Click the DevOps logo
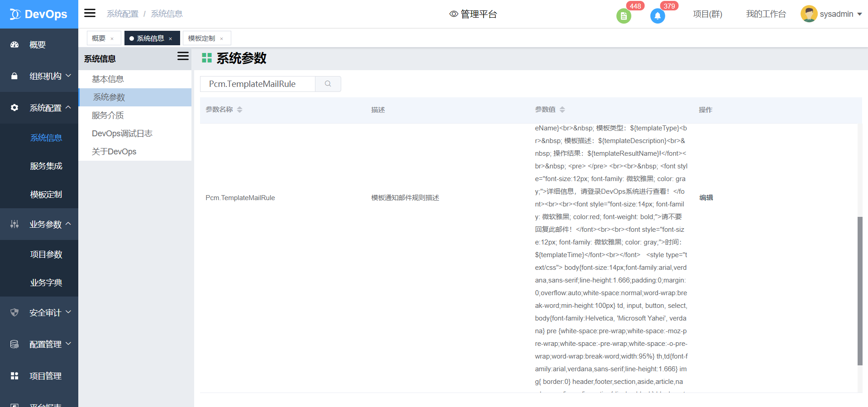Viewport: 868px width, 407px height. pyautogui.click(x=39, y=14)
